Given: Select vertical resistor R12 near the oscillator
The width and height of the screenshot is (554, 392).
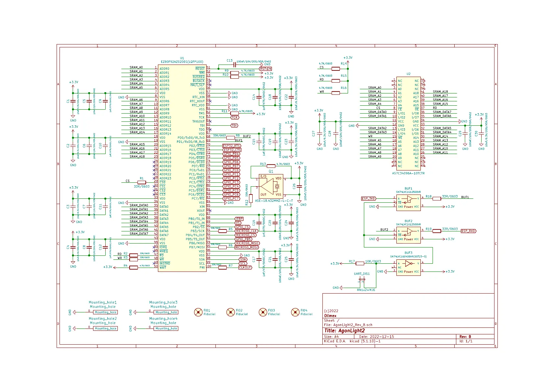Looking at the screenshot, I should point(251,198).
